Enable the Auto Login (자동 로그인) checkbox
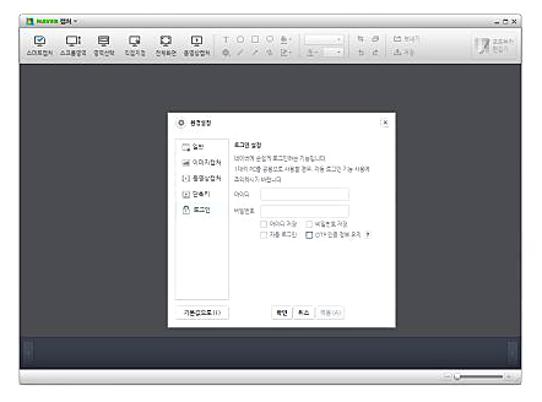The image size is (542, 402). point(263,235)
